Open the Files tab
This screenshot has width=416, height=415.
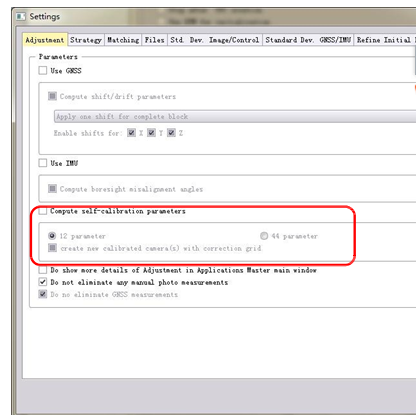pyautogui.click(x=154, y=40)
